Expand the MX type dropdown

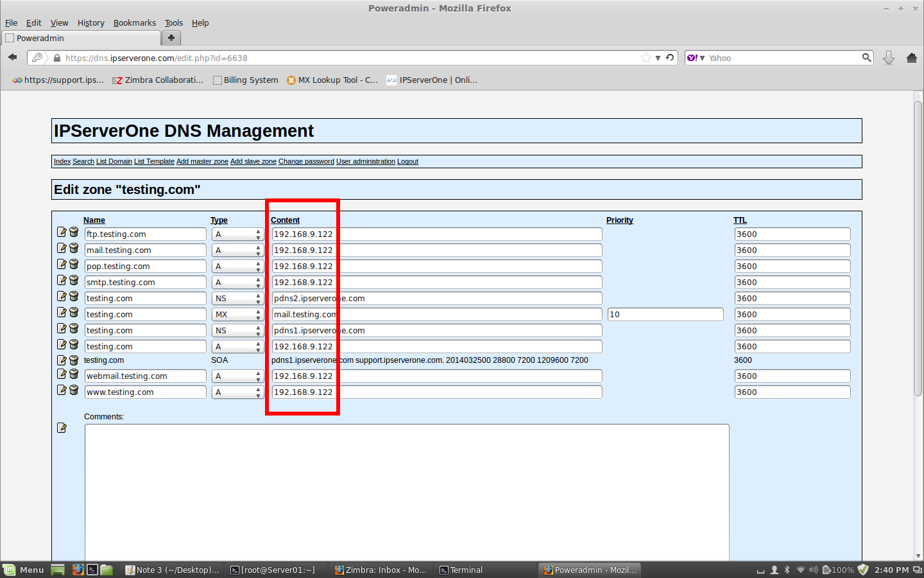tap(237, 315)
